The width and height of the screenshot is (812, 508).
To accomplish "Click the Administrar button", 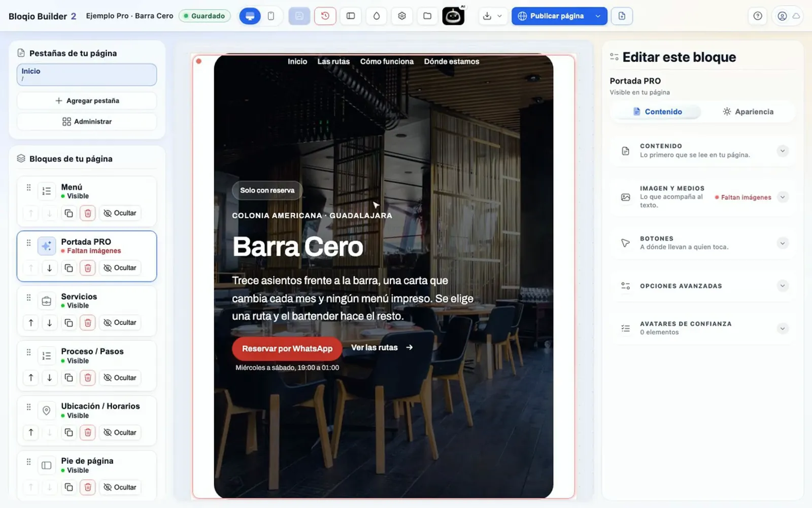I will click(87, 121).
